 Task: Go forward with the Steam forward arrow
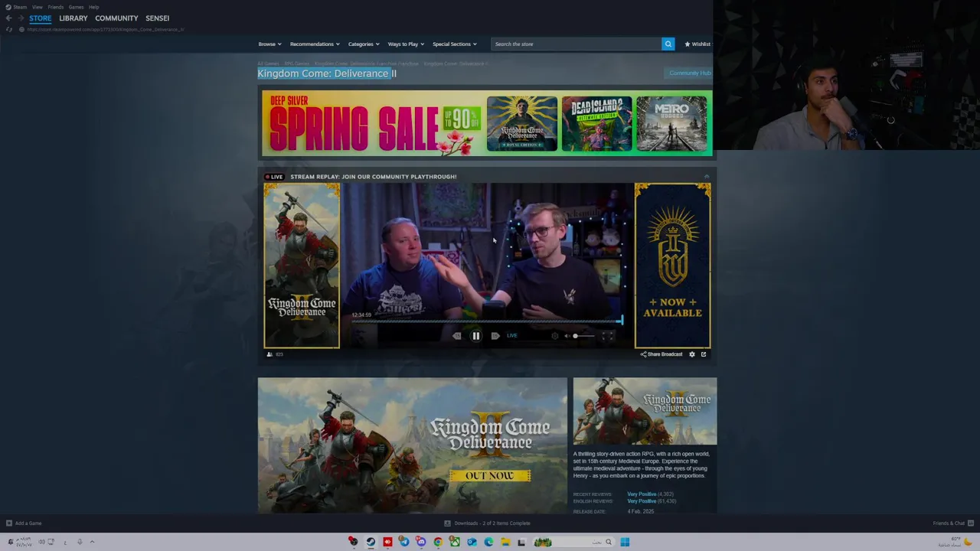21,18
